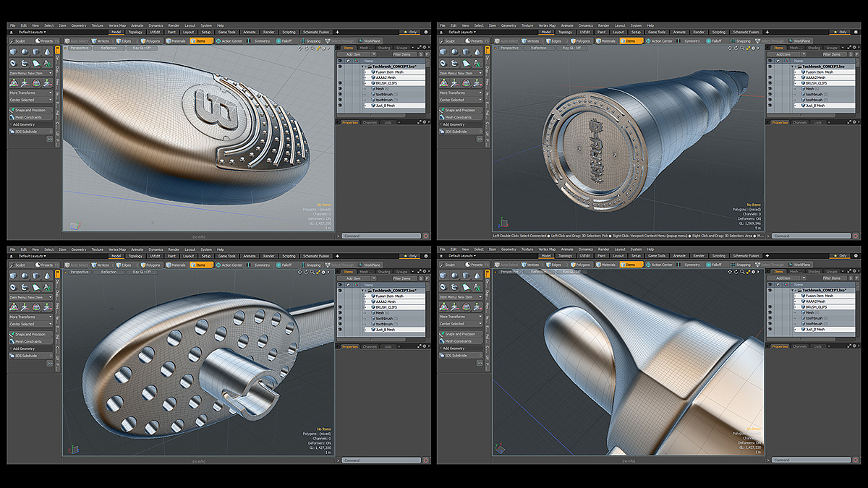Select the Cube primitive in top-left window
This screenshot has width=868, height=488.
(x=13, y=52)
